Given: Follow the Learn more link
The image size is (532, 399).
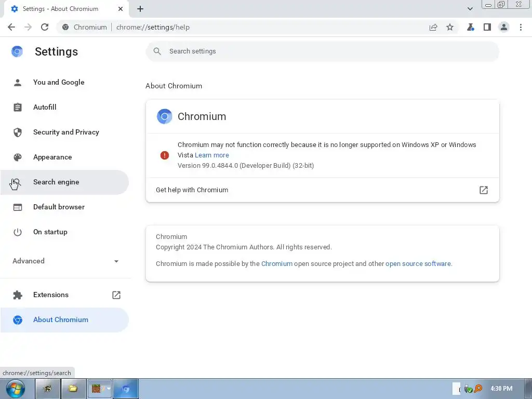Looking at the screenshot, I should click(212, 155).
